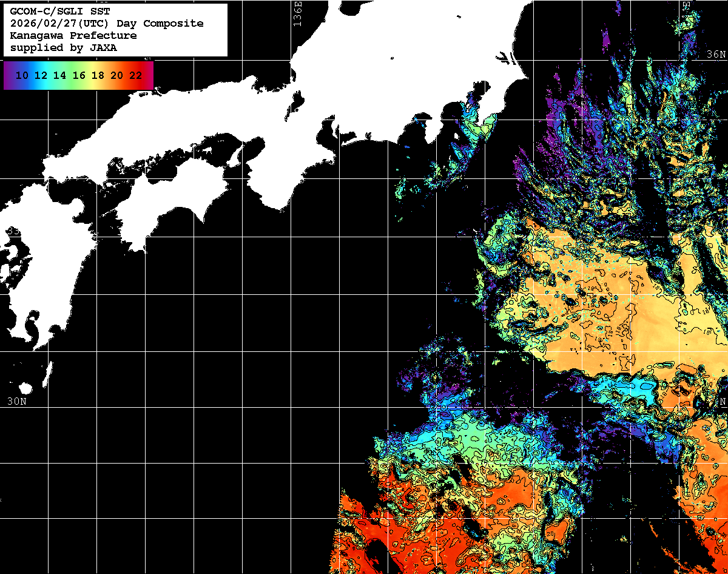Click the large light-orange warm water region
This screenshot has height=574, width=728.
click(x=607, y=316)
